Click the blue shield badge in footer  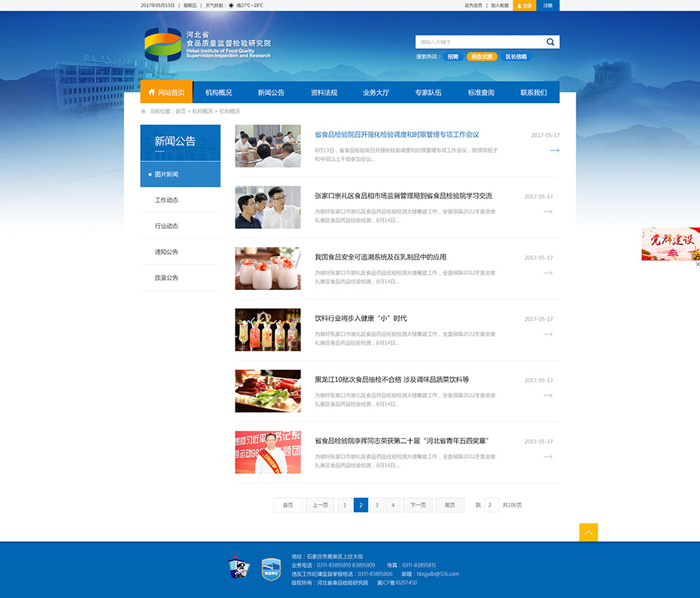271,569
